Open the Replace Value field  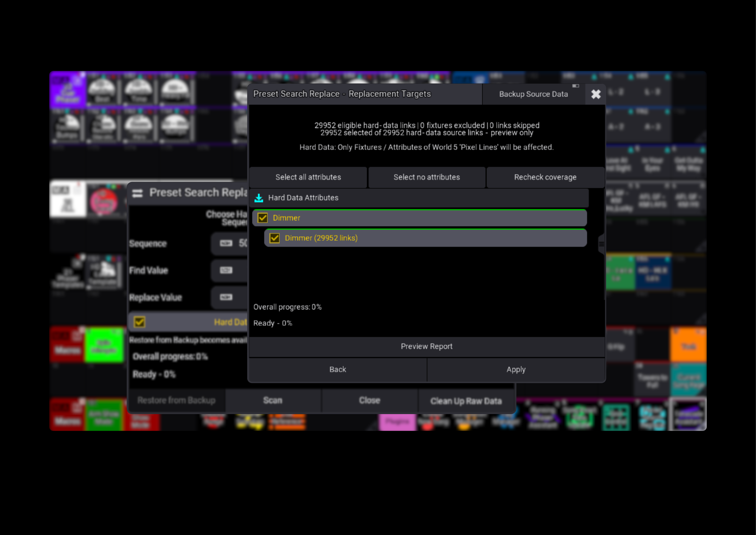click(x=230, y=297)
